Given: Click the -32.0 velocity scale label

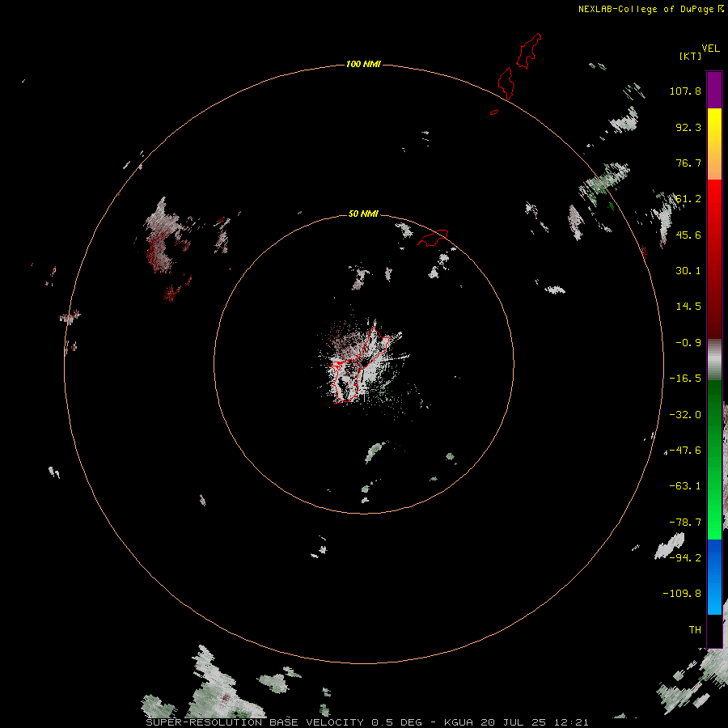Looking at the screenshot, I should 685,415.
